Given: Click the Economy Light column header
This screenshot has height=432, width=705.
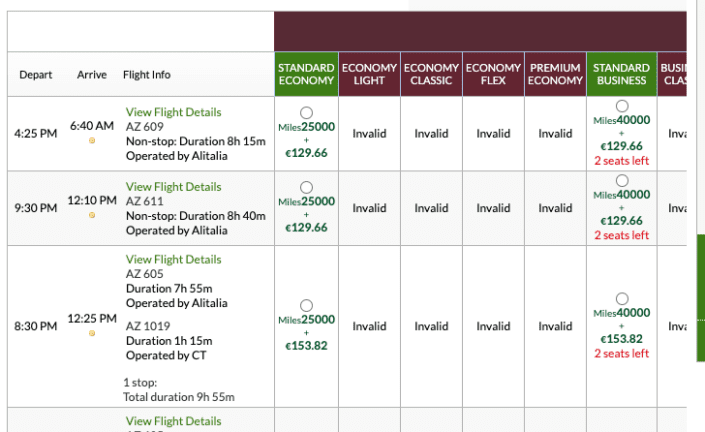Looking at the screenshot, I should coord(369,74).
